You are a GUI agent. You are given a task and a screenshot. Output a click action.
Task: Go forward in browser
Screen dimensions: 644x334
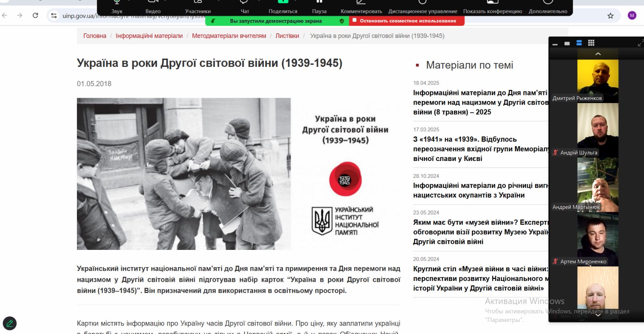(x=20, y=15)
